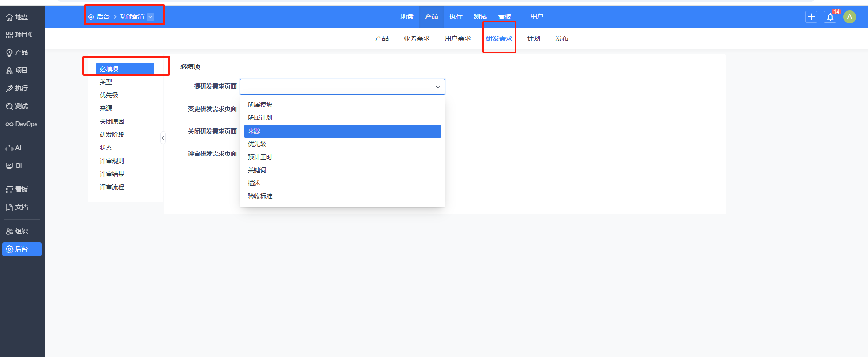Open 组织 in the sidebar

point(17,231)
